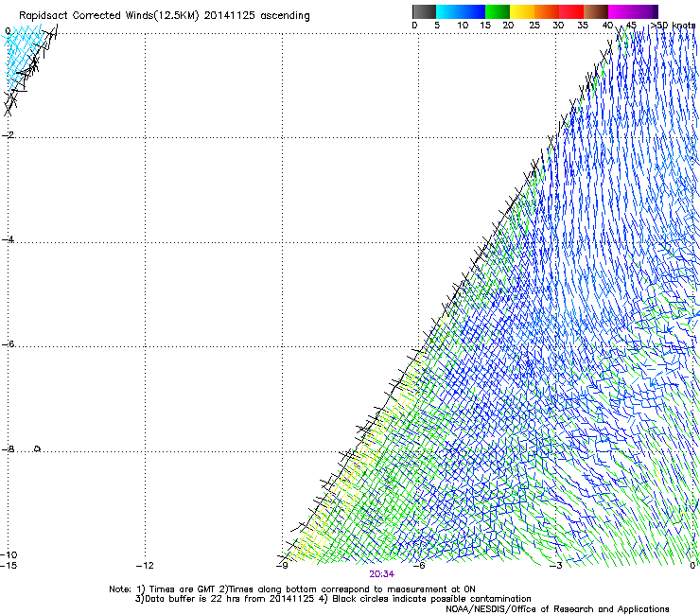Click the '>50 knots' legend label

pos(673,26)
